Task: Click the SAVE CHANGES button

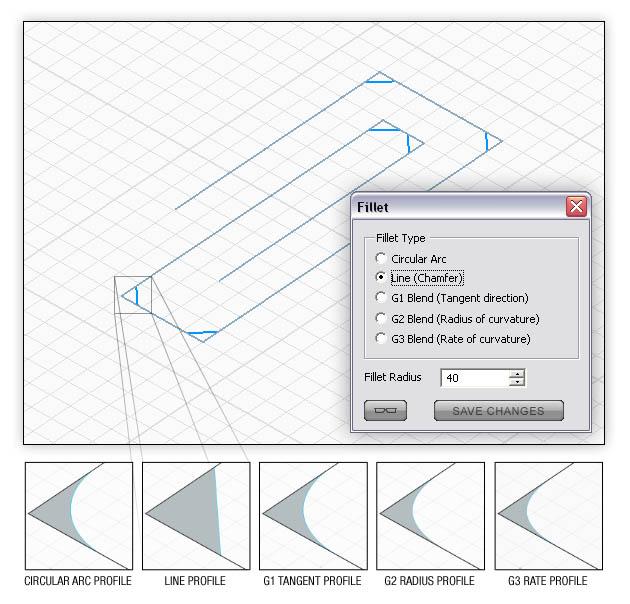Action: click(499, 410)
